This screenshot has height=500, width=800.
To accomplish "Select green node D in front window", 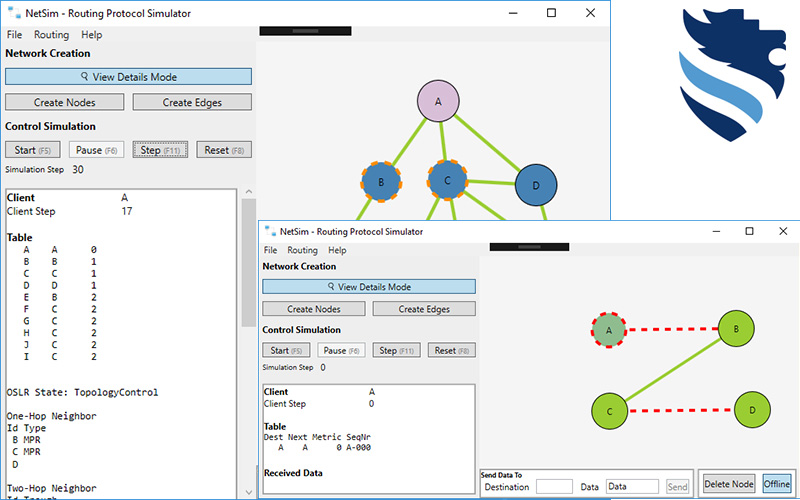I will pyautogui.click(x=752, y=410).
